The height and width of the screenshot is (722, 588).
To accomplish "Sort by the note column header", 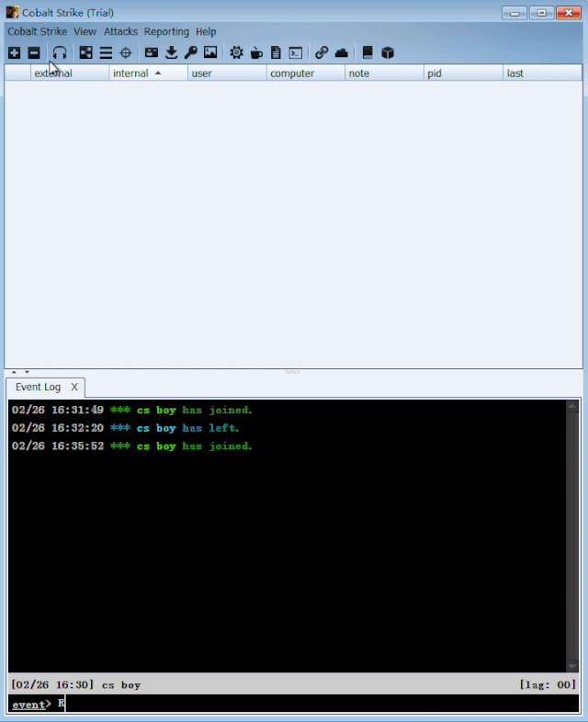I will [384, 73].
